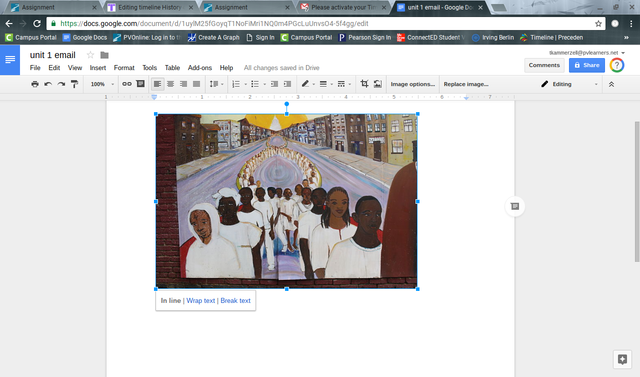Decrease indent of the paragraph
640x377 pixels.
click(274, 84)
